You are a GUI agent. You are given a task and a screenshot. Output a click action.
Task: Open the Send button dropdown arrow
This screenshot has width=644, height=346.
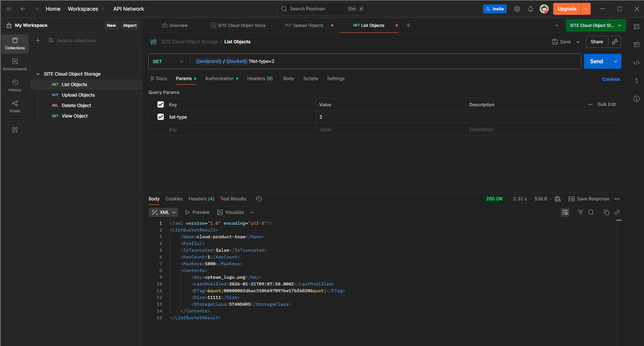click(x=615, y=62)
